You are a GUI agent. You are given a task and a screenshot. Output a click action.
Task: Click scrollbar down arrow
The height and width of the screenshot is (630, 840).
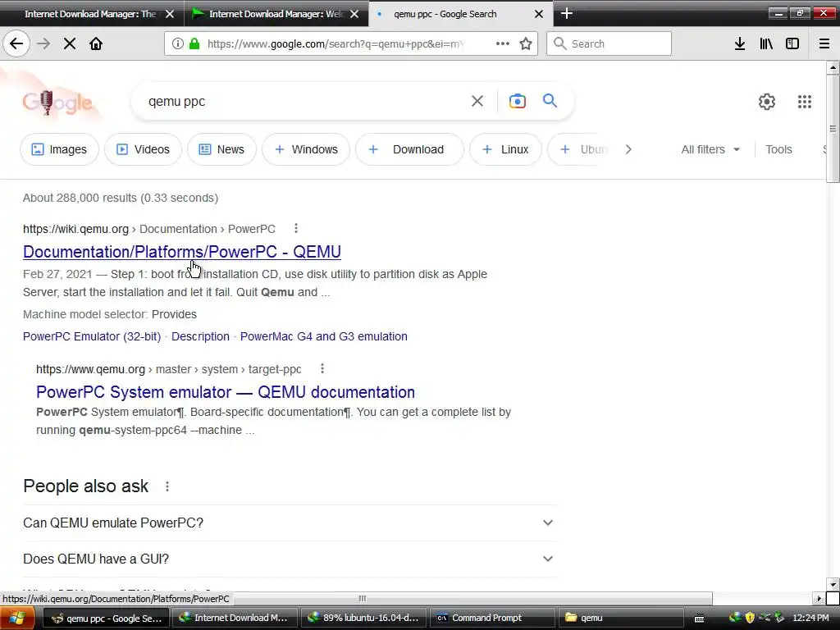833,584
